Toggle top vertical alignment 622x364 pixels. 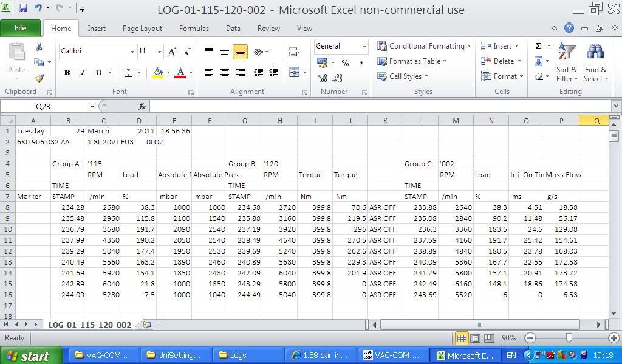209,52
